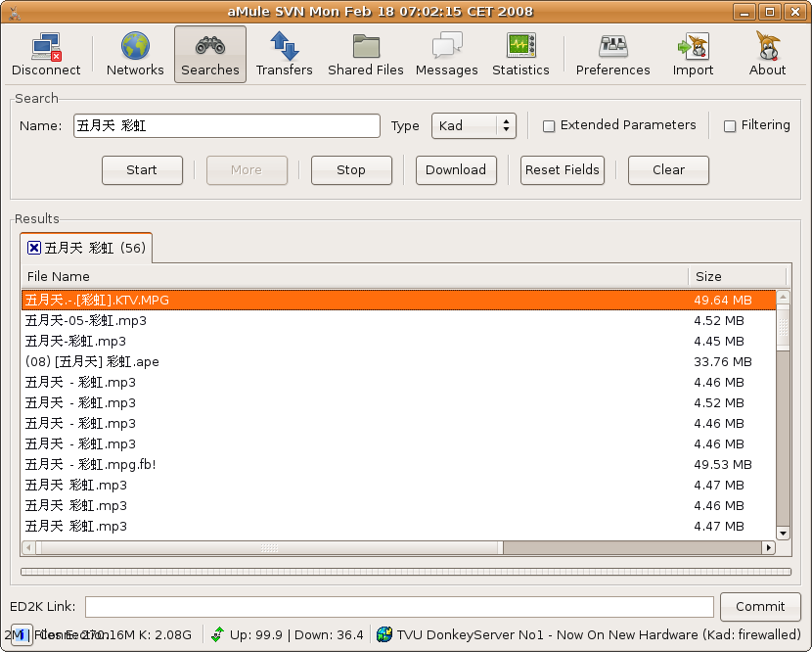Select result 五月天.-.[彩虹].KTV.MPG
Screen dimensions: 812x652
coord(399,301)
